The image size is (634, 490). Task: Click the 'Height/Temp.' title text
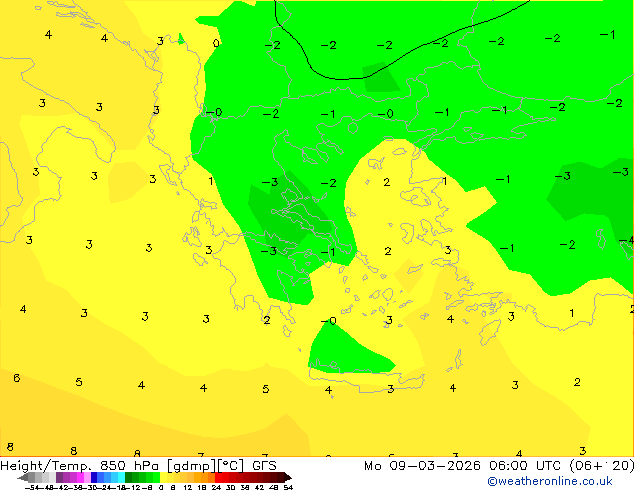click(46, 466)
